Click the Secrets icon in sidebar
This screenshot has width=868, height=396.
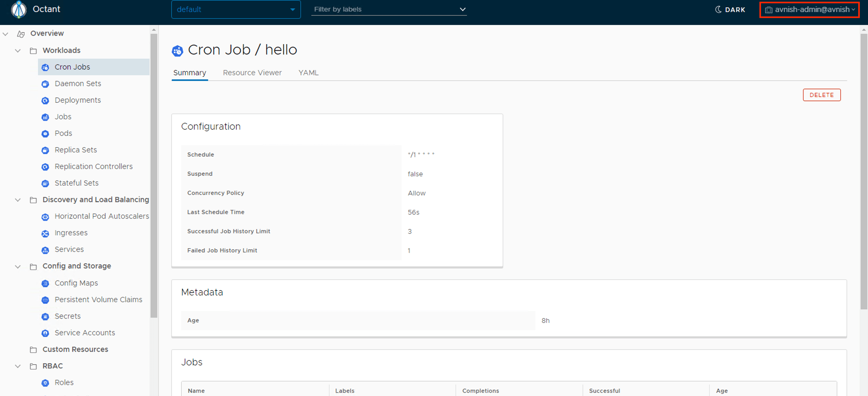(x=45, y=316)
